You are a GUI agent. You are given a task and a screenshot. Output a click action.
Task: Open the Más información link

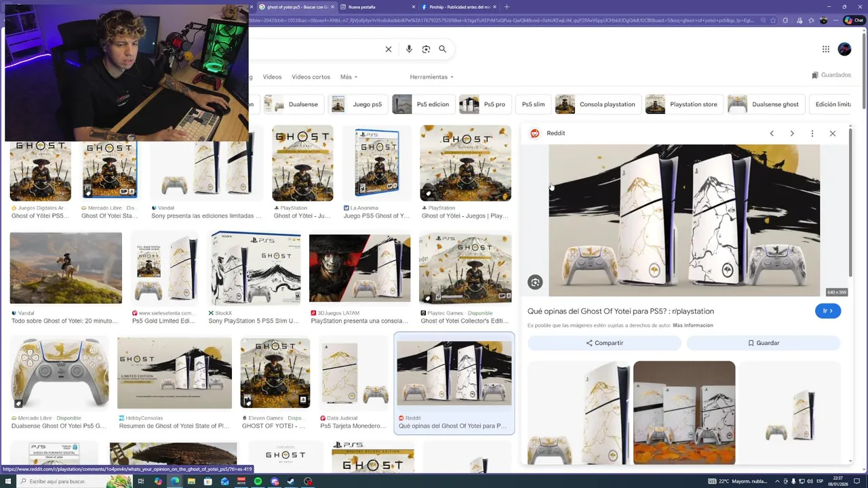[x=693, y=325]
